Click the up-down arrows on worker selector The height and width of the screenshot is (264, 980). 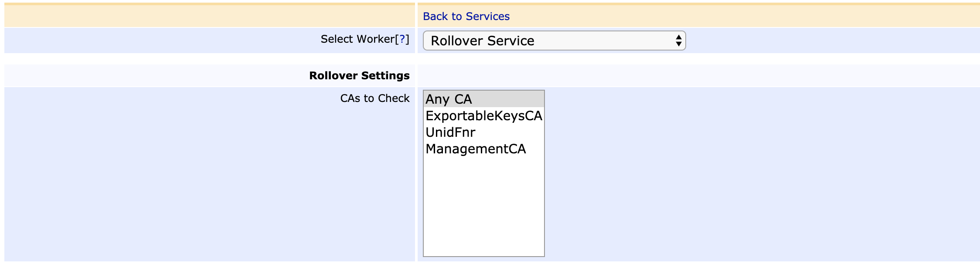(678, 41)
